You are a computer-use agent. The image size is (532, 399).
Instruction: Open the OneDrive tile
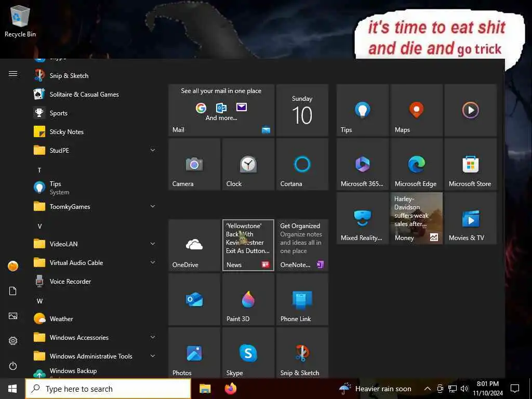click(194, 245)
